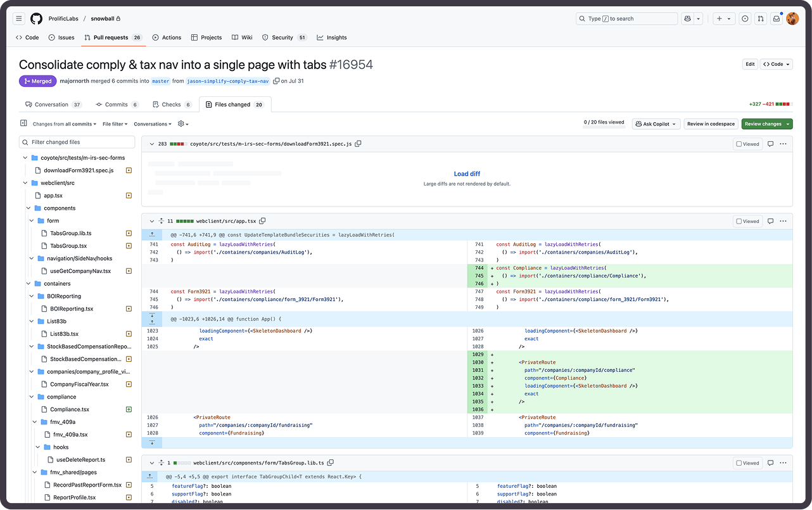Click the Load diff link

(466, 174)
